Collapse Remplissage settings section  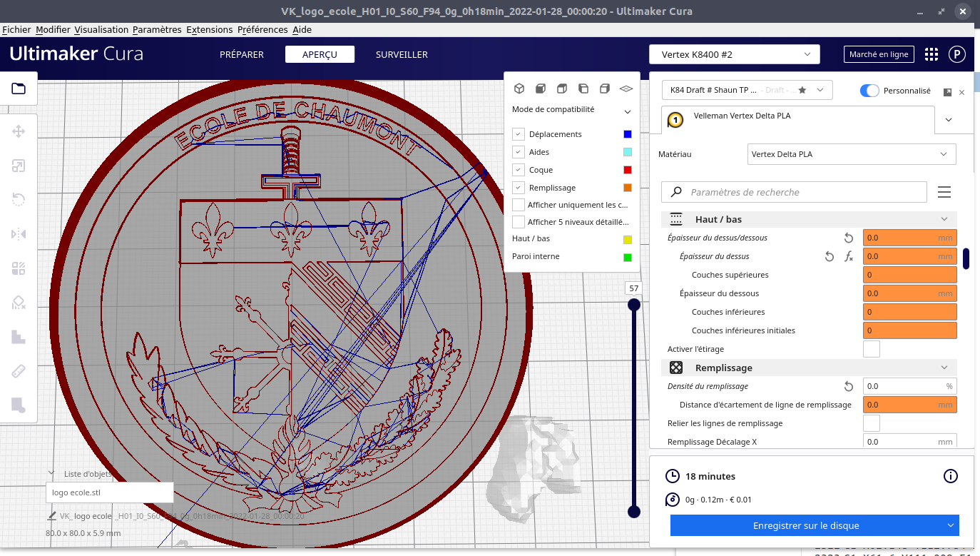[944, 368]
